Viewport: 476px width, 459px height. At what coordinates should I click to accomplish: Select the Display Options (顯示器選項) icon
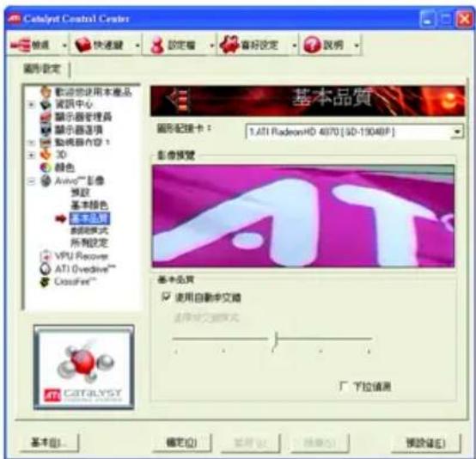pyautogui.click(x=46, y=130)
